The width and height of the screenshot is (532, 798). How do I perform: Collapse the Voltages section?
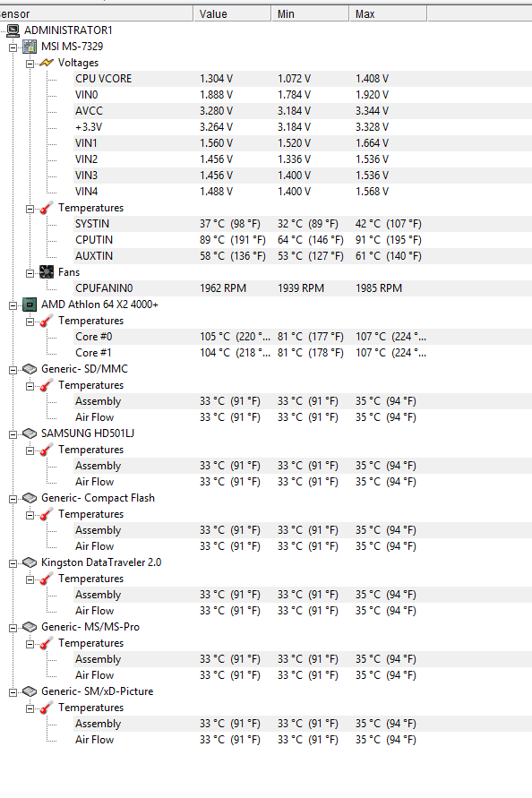[x=30, y=64]
